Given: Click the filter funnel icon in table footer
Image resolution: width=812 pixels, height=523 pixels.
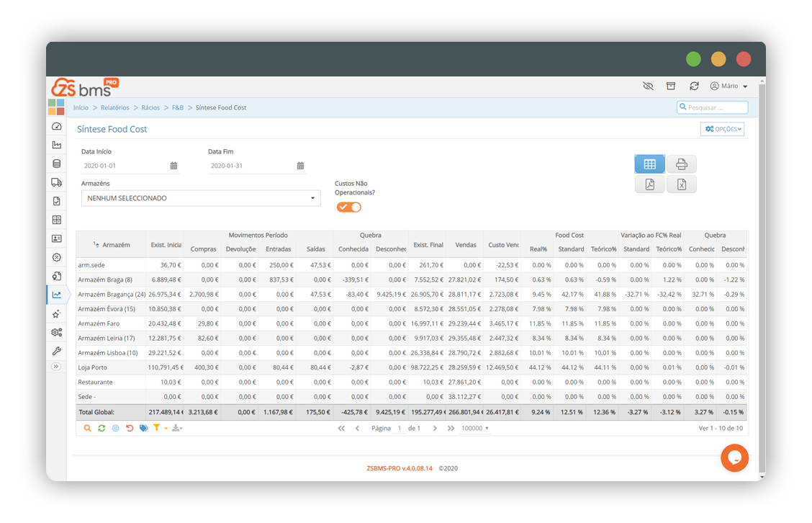Looking at the screenshot, I should (x=156, y=428).
